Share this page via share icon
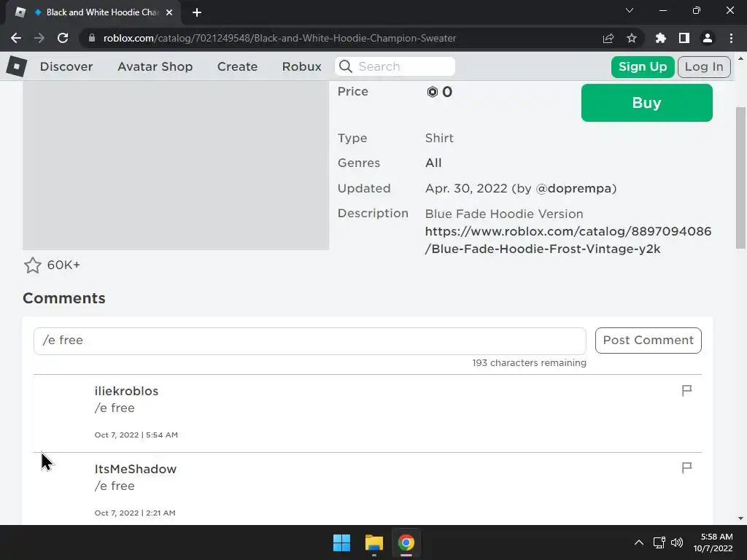 tap(608, 38)
